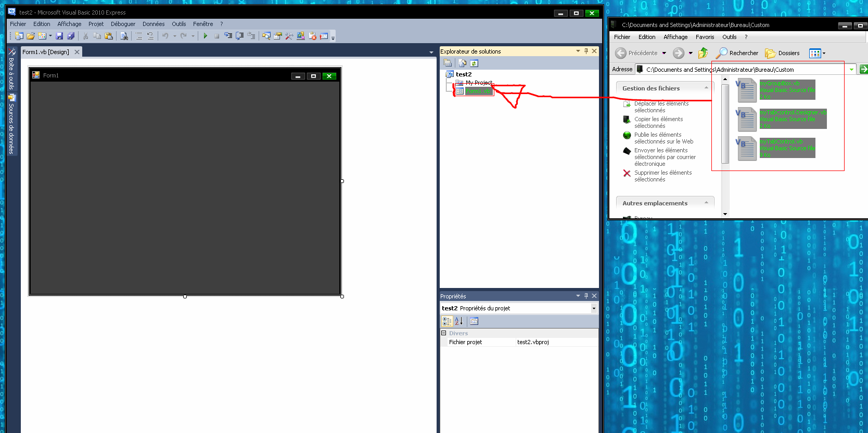Open Boîte à outils side panel
This screenshot has width=868, height=433.
tap(11, 69)
